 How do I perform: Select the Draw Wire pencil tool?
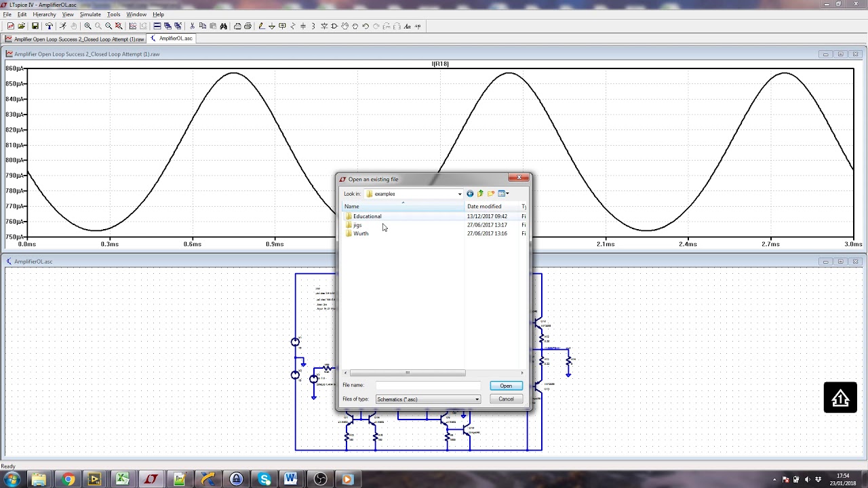(262, 26)
